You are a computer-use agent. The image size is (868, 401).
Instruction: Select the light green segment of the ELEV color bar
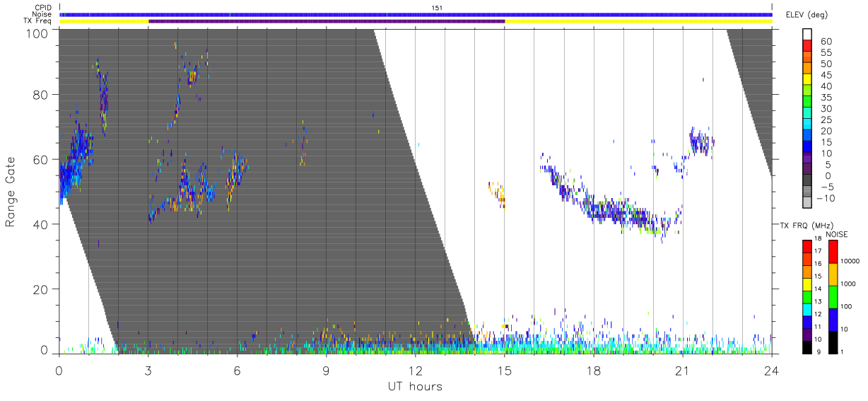[x=807, y=91]
